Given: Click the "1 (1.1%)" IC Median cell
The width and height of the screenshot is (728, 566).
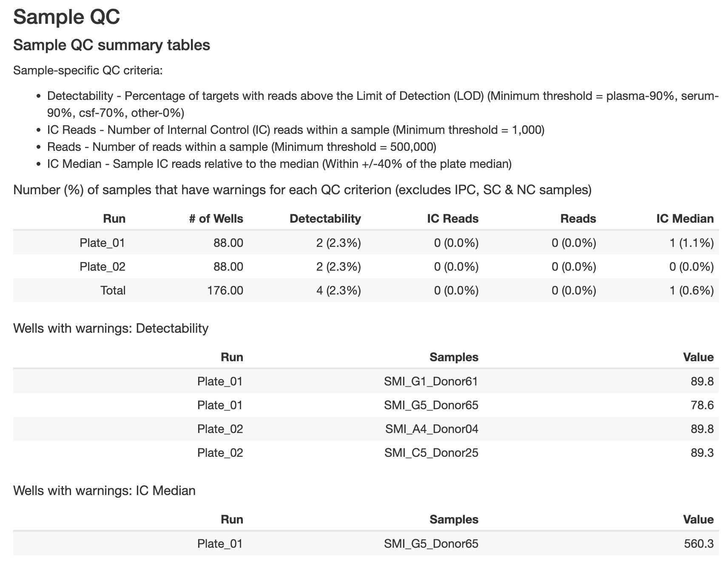Looking at the screenshot, I should (x=691, y=243).
